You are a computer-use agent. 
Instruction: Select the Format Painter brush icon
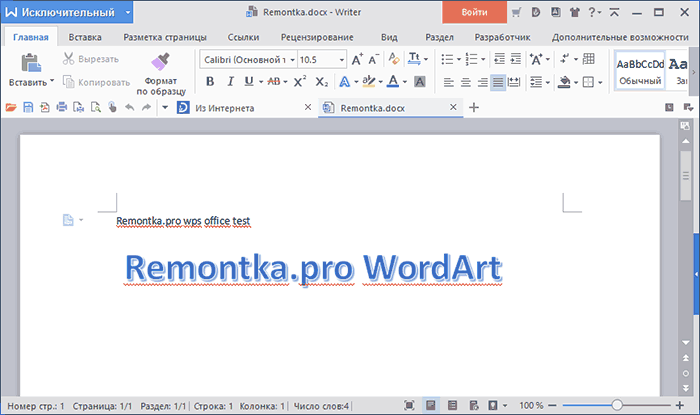coord(160,62)
